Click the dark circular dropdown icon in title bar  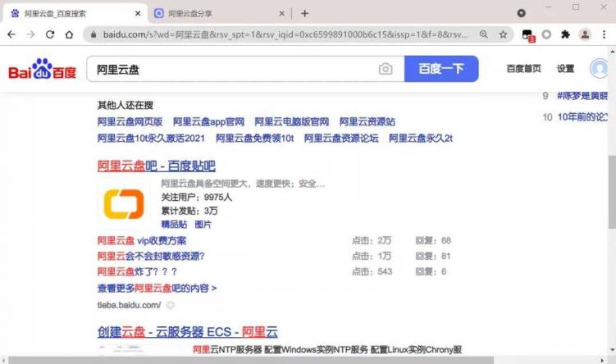pyautogui.click(x=522, y=13)
